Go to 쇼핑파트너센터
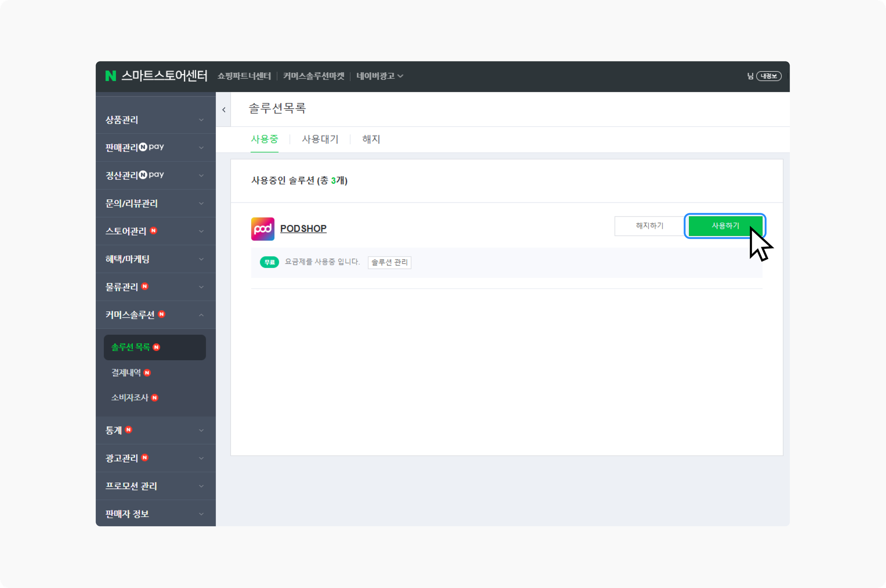The width and height of the screenshot is (886, 588). point(244,76)
